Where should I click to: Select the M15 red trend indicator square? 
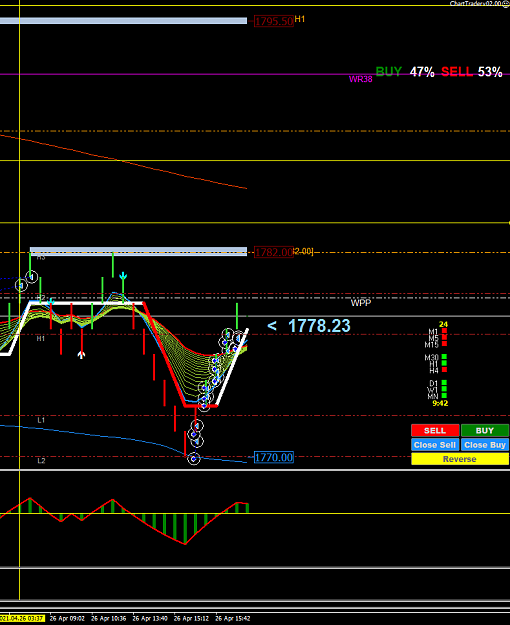click(444, 344)
